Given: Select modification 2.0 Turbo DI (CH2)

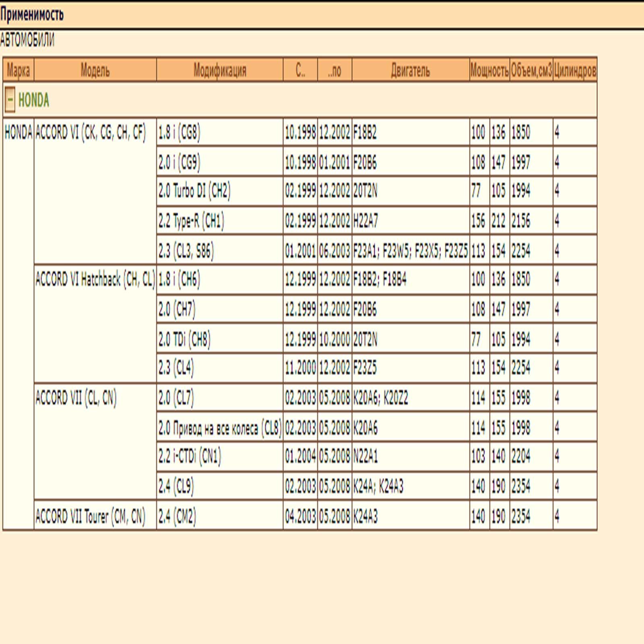Looking at the screenshot, I should [x=194, y=191].
